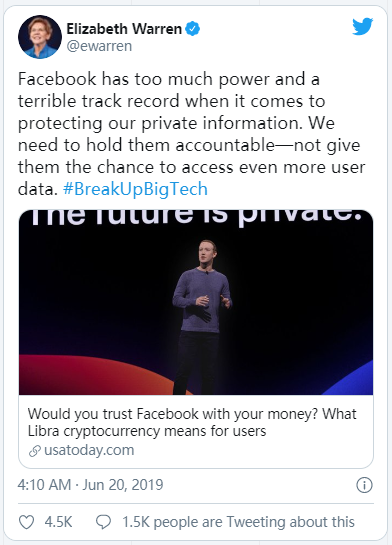Click the blue verified badge icon
The width and height of the screenshot is (392, 545).
pos(193,29)
